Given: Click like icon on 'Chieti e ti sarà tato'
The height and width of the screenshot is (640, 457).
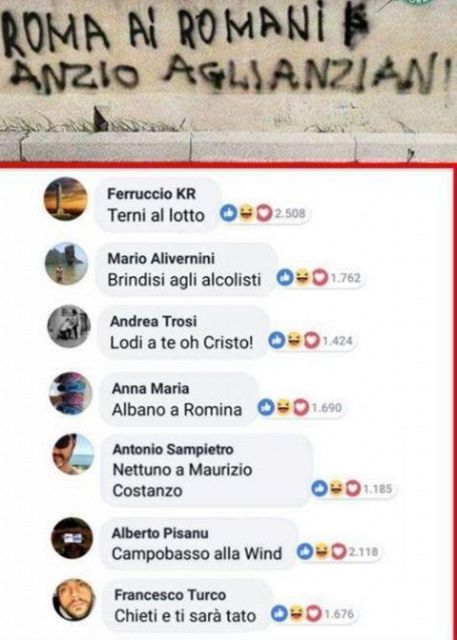Looking at the screenshot, I should click(280, 614).
